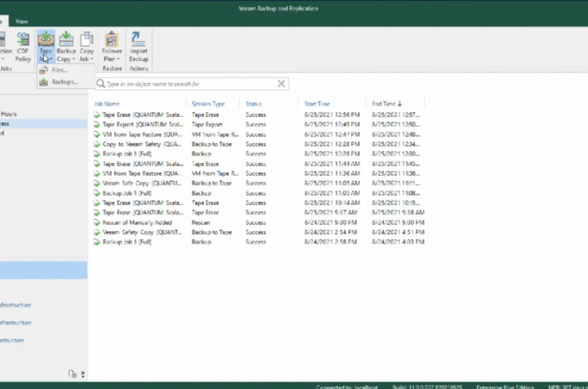The width and height of the screenshot is (588, 389).
Task: Click status icon of Tape Erase 10:14 AM row
Action: pos(97,203)
